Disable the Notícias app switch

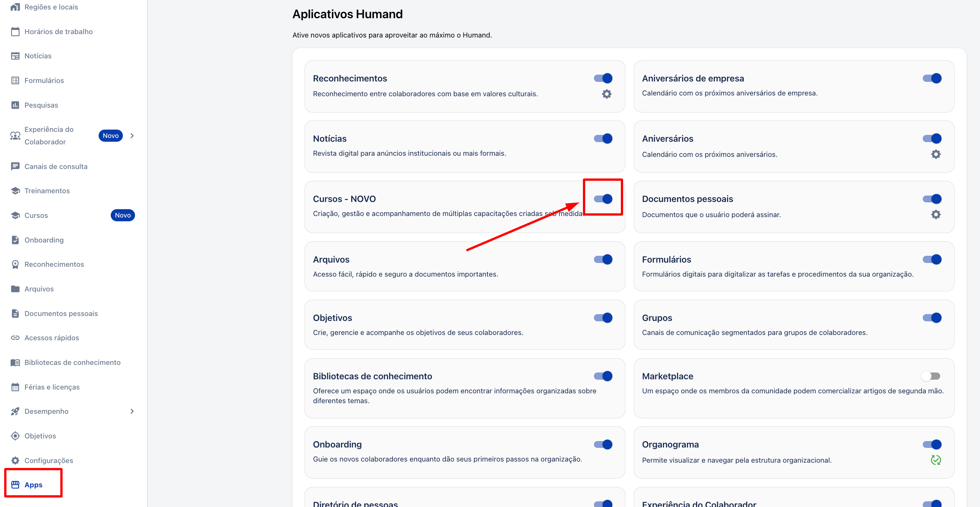(603, 139)
